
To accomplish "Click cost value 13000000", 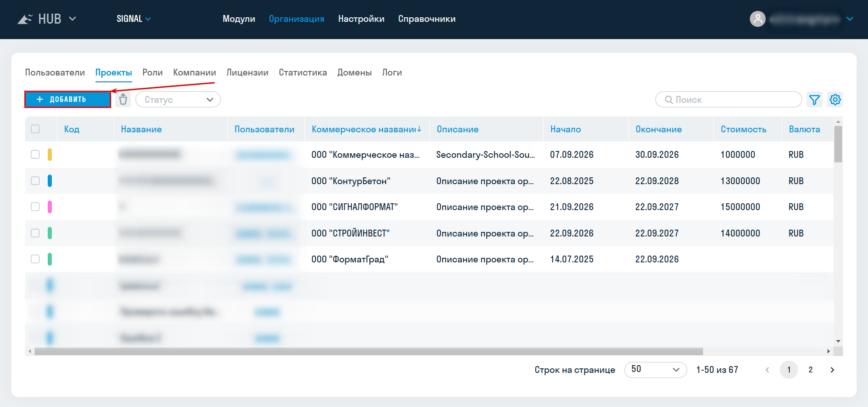I will coord(740,181).
